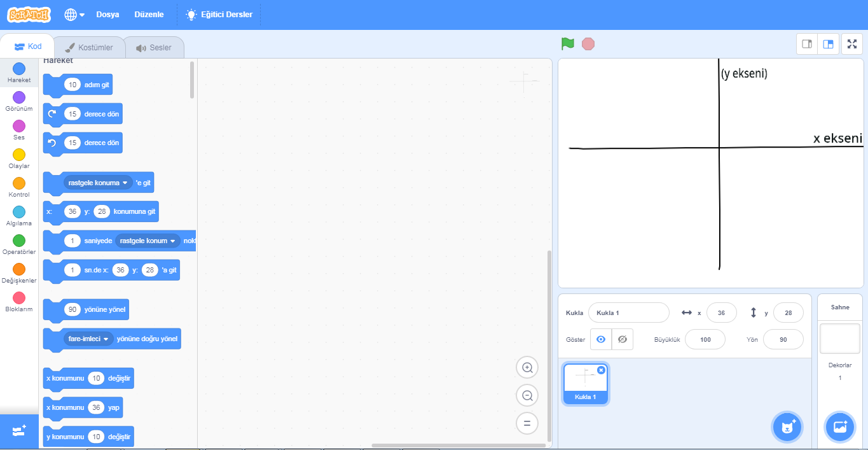
Task: Choose a new sprite with cat button
Action: [x=787, y=427]
